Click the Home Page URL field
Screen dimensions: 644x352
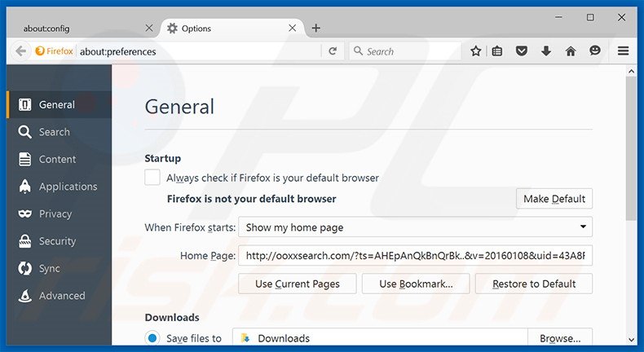pyautogui.click(x=415, y=256)
